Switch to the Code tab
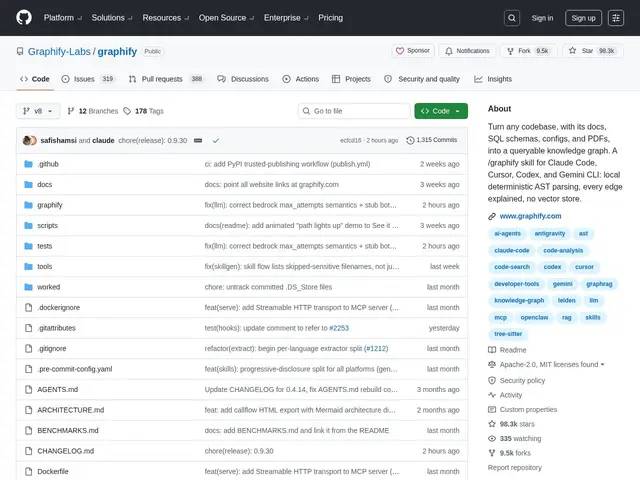Screen dimensions: 640x480 pos(35,79)
